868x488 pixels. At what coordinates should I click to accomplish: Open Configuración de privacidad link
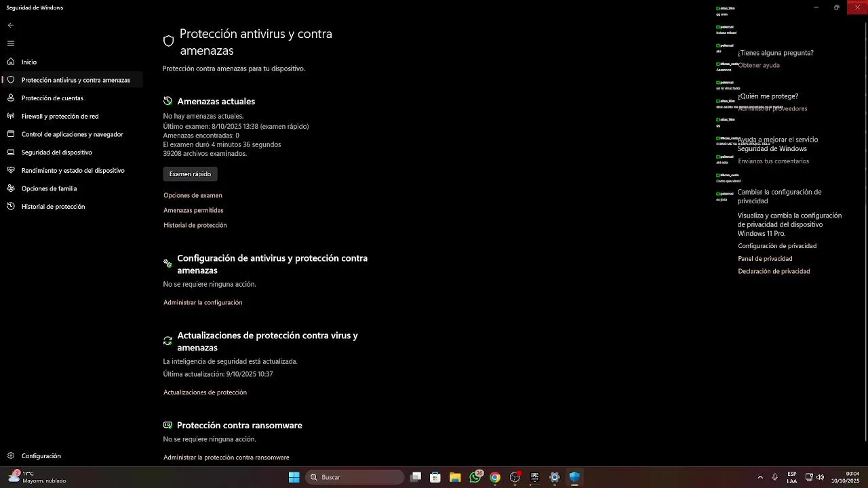coord(777,246)
